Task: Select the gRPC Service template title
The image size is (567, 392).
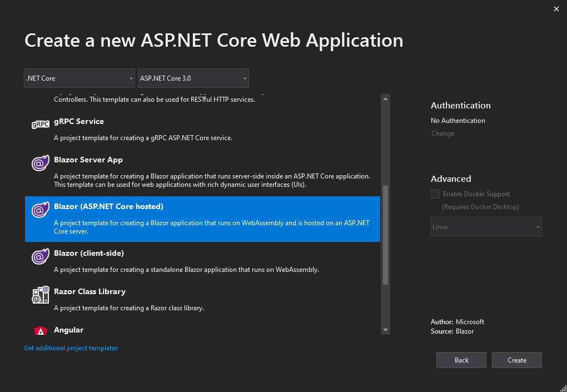Action: click(79, 121)
